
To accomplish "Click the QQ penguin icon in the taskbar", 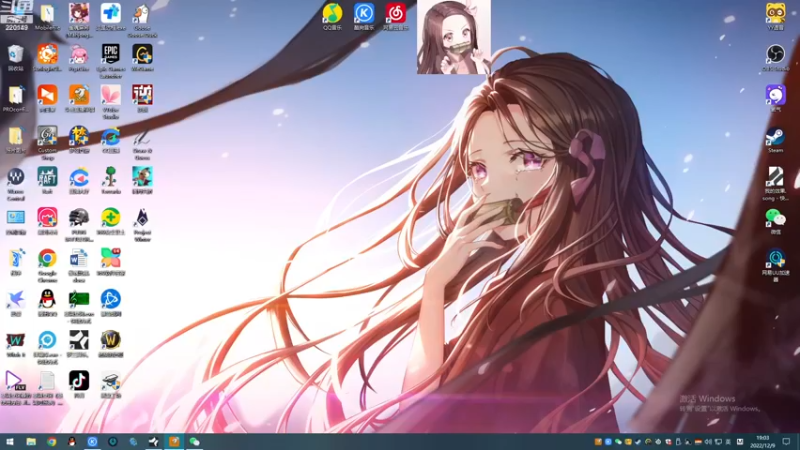I will (x=72, y=442).
